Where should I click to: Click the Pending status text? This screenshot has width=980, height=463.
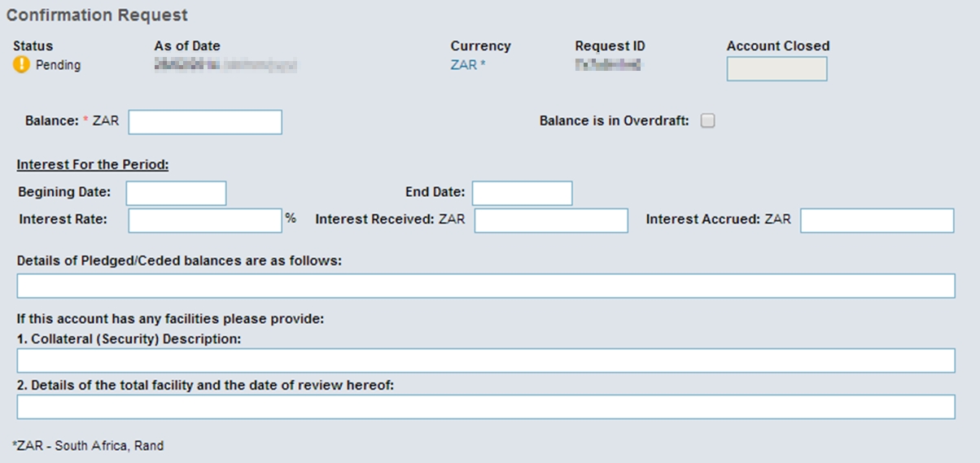coord(58,65)
